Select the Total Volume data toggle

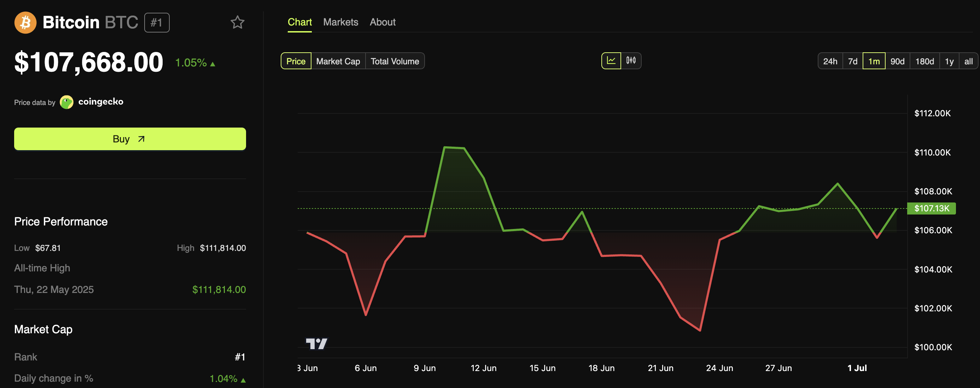pos(395,61)
